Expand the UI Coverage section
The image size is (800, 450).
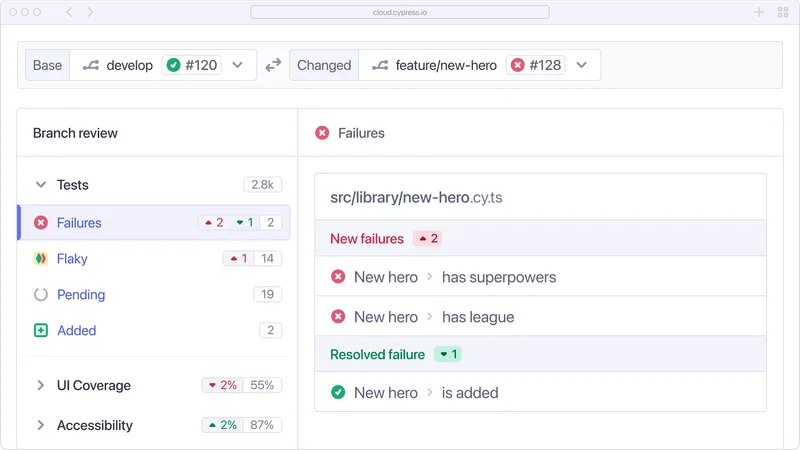click(41, 385)
